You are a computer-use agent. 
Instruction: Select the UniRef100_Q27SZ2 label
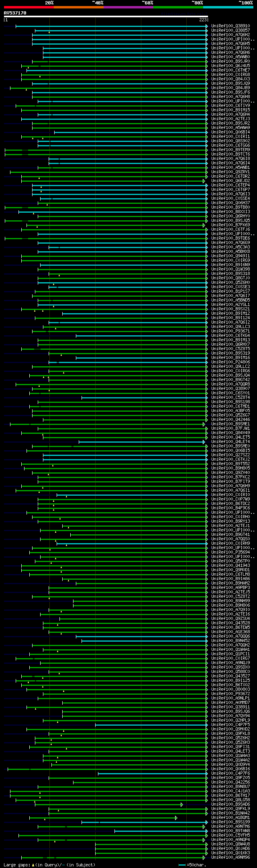[230, 455]
